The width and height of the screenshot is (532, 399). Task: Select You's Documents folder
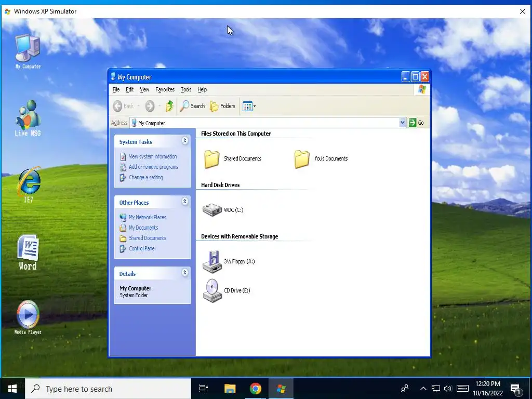pyautogui.click(x=321, y=159)
